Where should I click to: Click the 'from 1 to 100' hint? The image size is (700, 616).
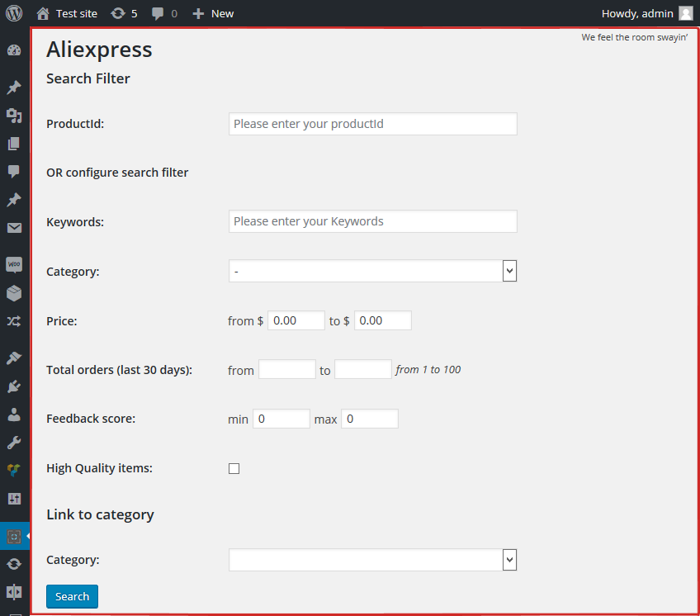tap(428, 369)
